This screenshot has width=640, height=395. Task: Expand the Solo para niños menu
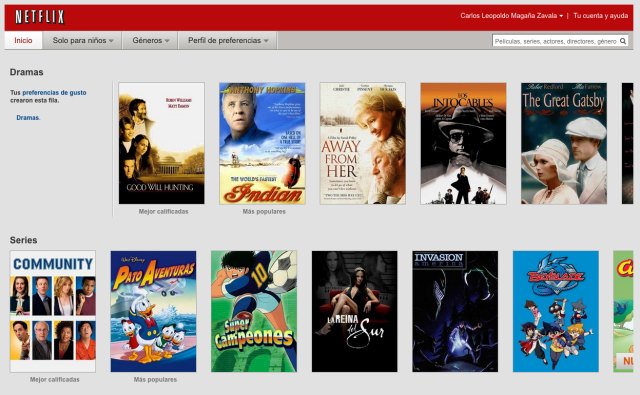pyautogui.click(x=82, y=40)
